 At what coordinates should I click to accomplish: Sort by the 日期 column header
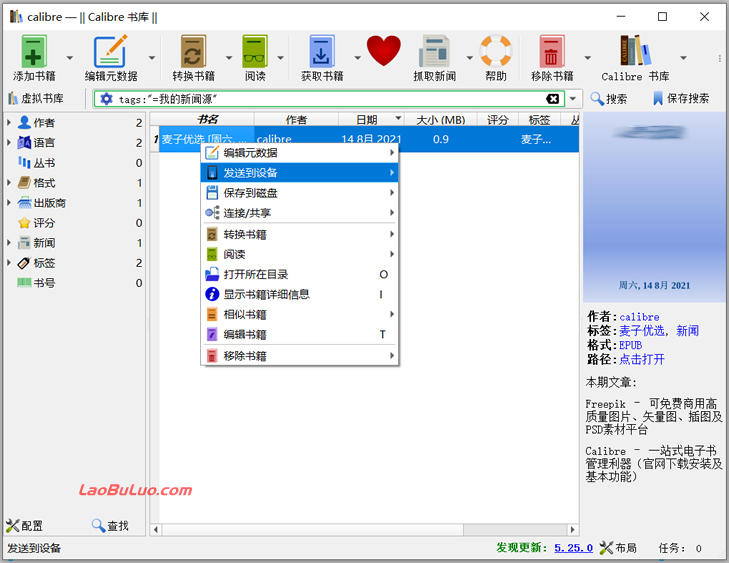(371, 119)
